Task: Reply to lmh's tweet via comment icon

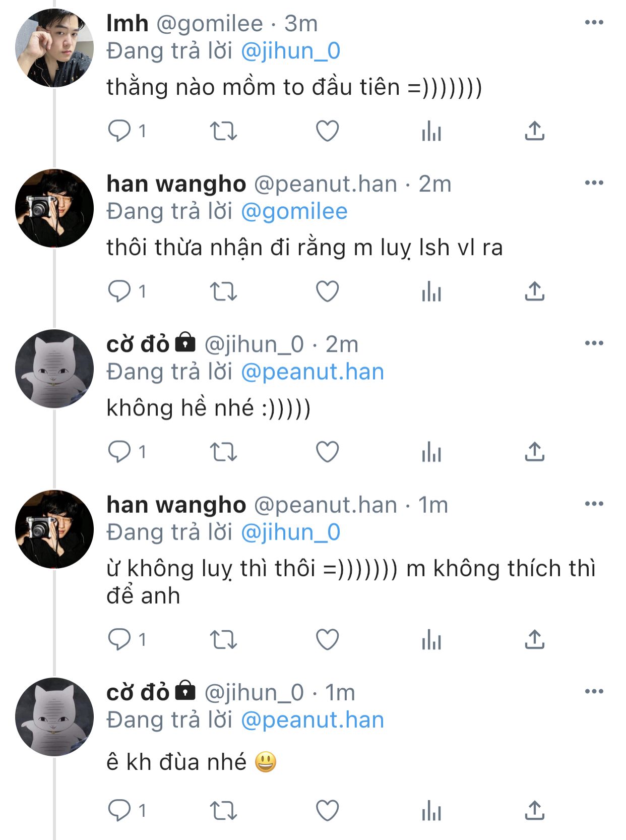Action: 119,131
